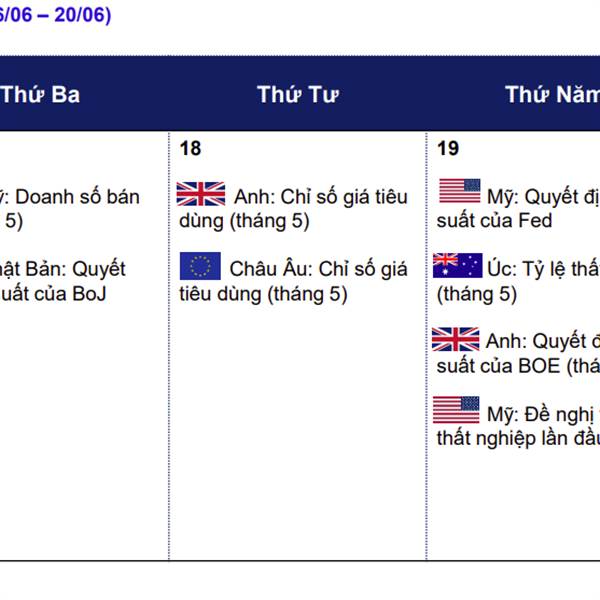600x600 pixels.
Task: Click the European Union flag icon
Action: click(x=200, y=267)
